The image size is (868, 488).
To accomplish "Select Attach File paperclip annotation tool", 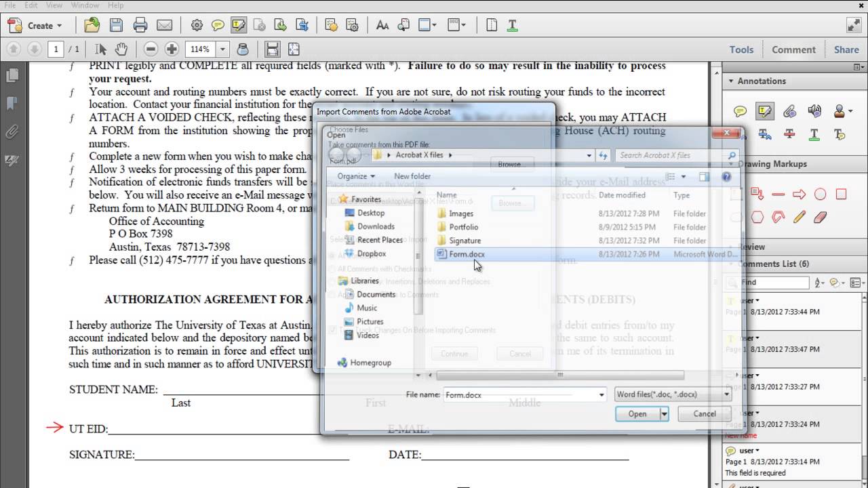I will click(x=789, y=111).
